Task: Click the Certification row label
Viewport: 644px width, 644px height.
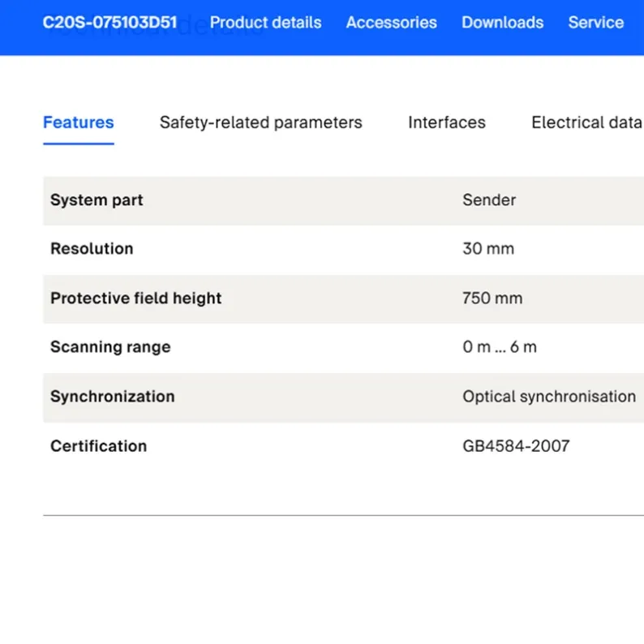Action: [99, 446]
